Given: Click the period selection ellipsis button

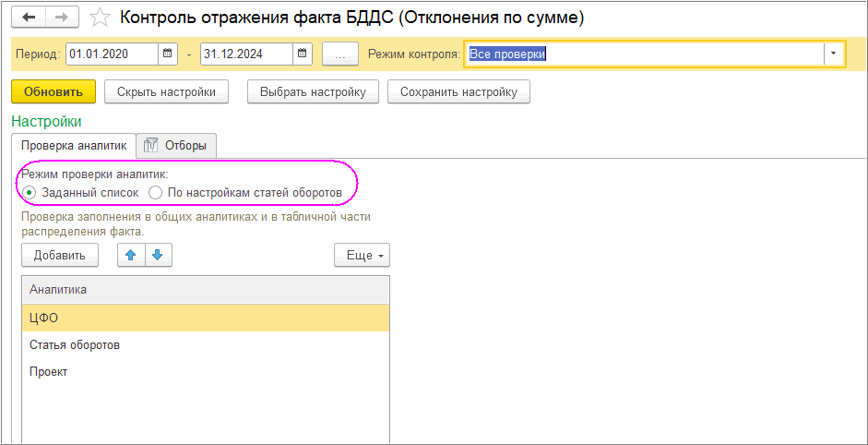Looking at the screenshot, I should (340, 54).
